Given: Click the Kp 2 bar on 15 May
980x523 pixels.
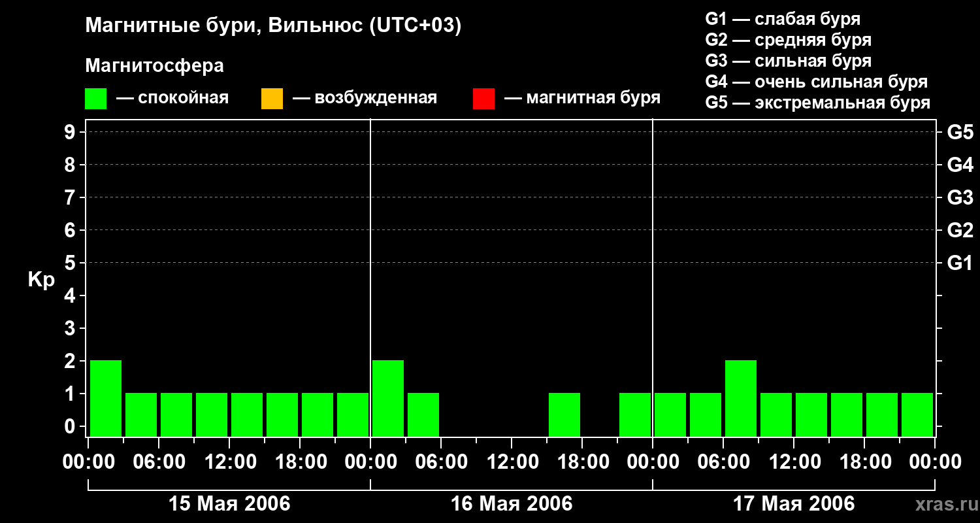Looking at the screenshot, I should tap(106, 398).
